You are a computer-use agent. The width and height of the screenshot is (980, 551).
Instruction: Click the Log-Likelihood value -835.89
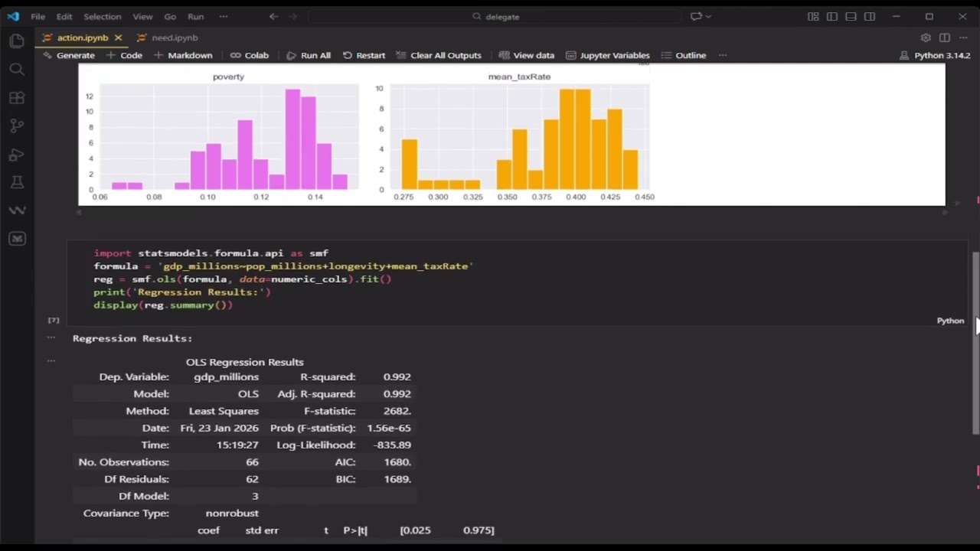[393, 445]
